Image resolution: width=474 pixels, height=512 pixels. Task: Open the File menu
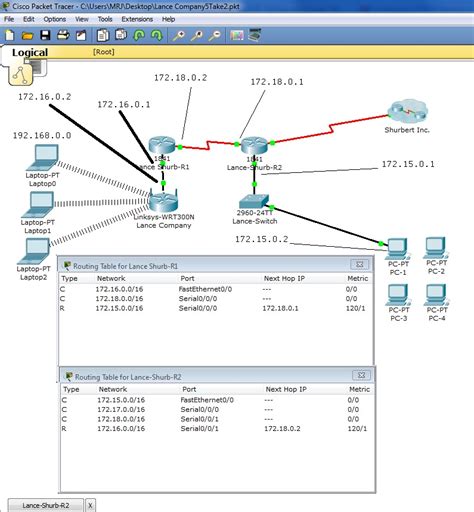[x=9, y=19]
